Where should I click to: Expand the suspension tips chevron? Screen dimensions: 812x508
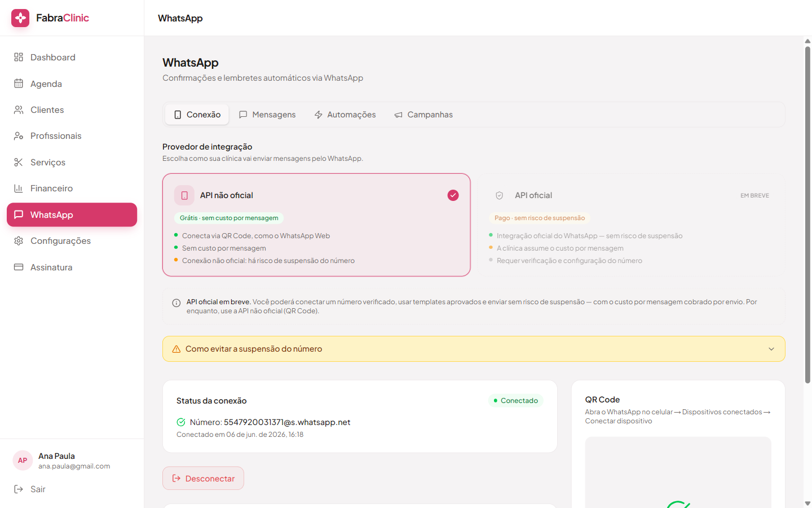coord(771,349)
